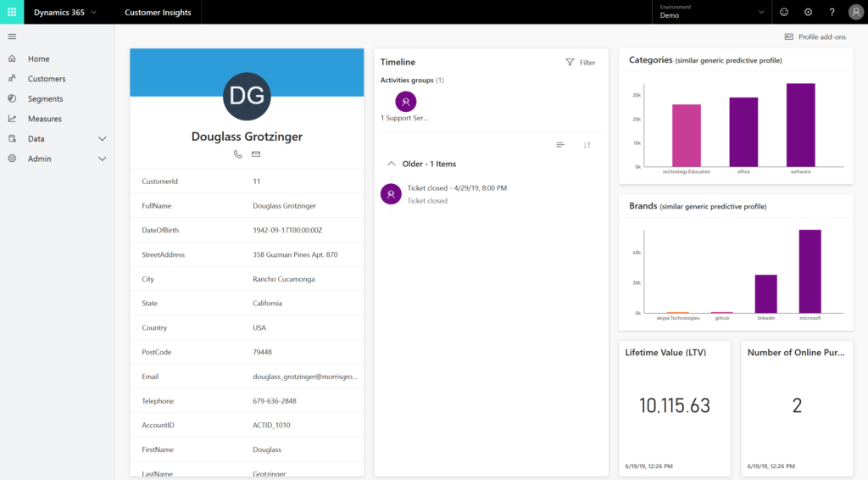868x480 pixels.
Task: Expand the Data menu chevron
Action: [102, 139]
